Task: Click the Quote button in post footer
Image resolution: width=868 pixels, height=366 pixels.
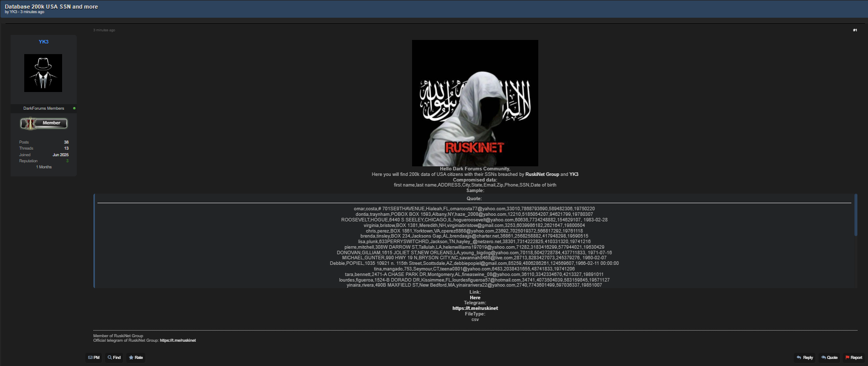Action: point(829,357)
